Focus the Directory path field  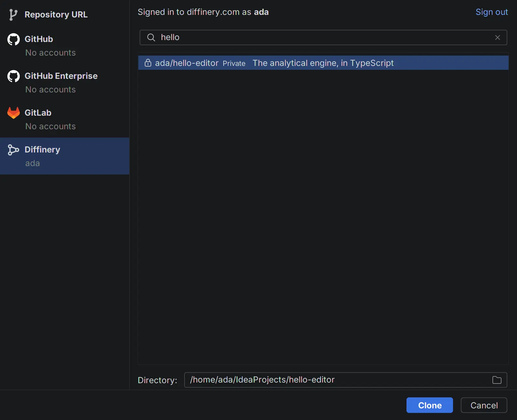click(x=346, y=380)
